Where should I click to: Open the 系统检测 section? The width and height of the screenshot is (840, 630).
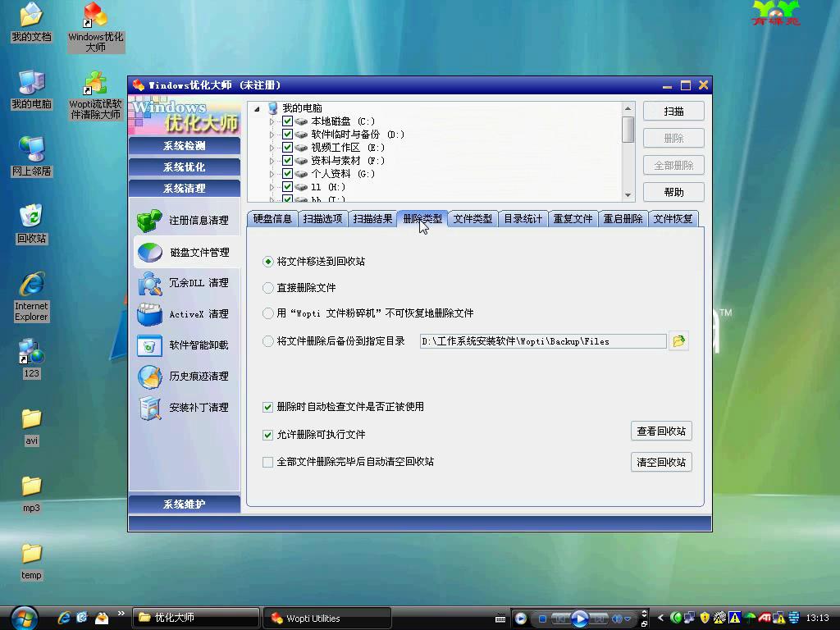click(x=185, y=146)
